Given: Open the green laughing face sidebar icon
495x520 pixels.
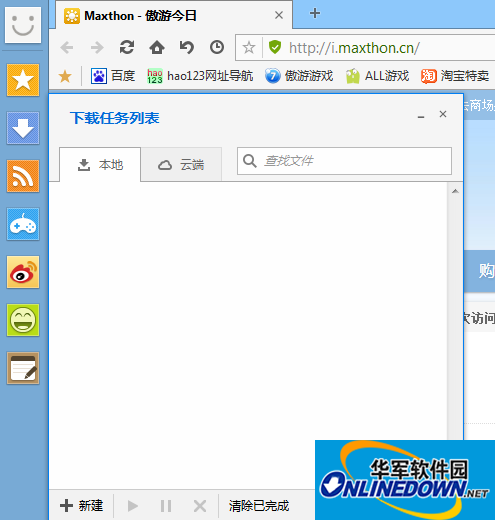Looking at the screenshot, I should coord(23,320).
